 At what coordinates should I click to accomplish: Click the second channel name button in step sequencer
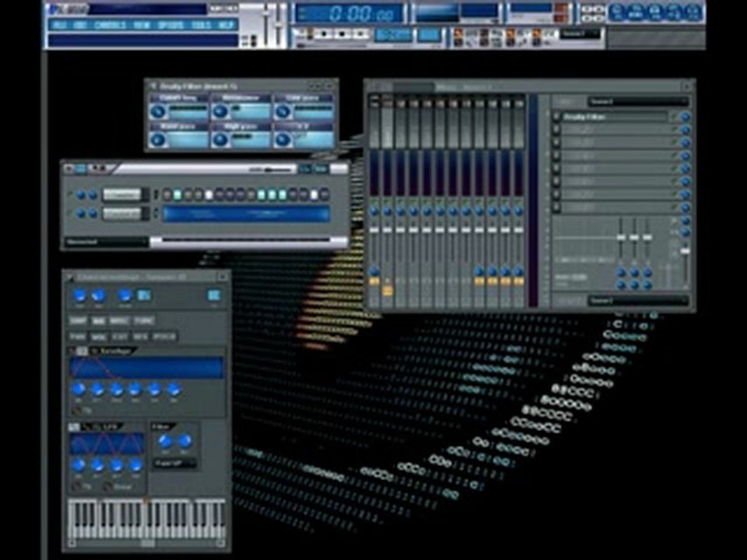[122, 214]
